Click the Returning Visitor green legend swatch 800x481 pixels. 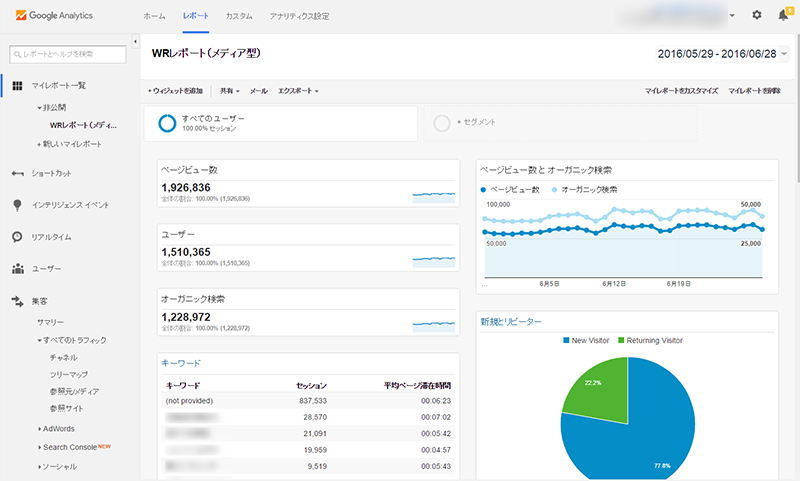[621, 340]
